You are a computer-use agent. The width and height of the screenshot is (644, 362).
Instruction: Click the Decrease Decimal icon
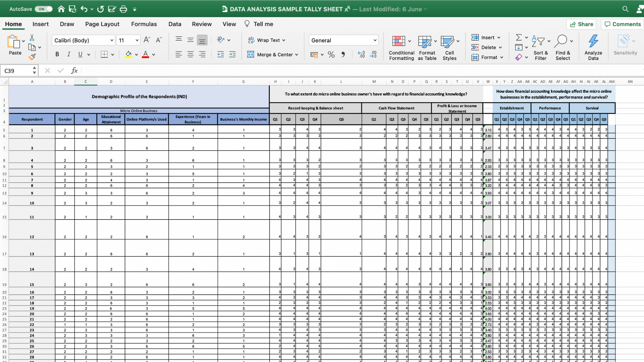tap(373, 54)
